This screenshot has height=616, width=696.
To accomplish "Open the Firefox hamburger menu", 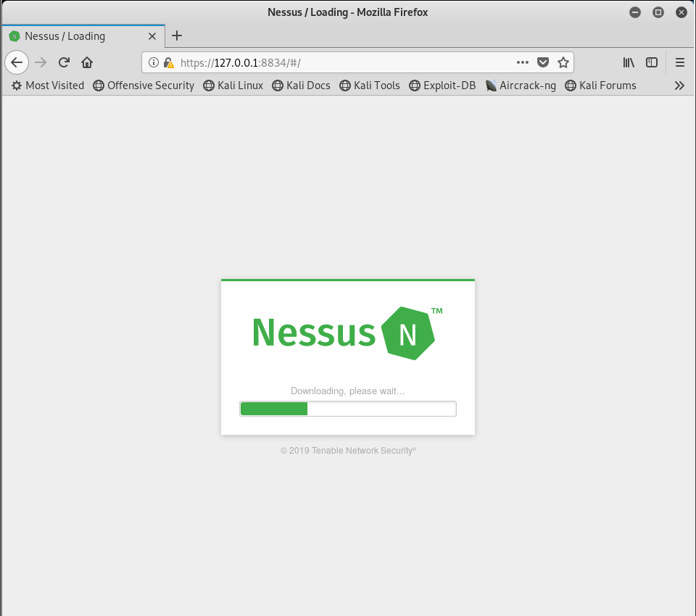I will (679, 62).
